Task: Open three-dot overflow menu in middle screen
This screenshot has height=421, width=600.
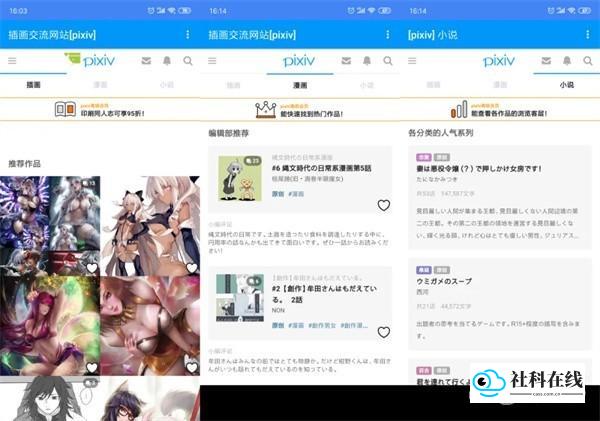Action: [388, 35]
